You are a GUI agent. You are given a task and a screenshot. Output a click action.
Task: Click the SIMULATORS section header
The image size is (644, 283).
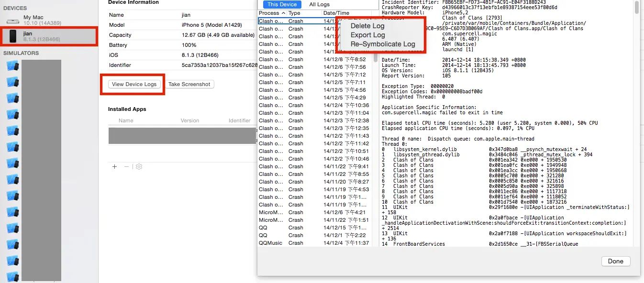21,53
